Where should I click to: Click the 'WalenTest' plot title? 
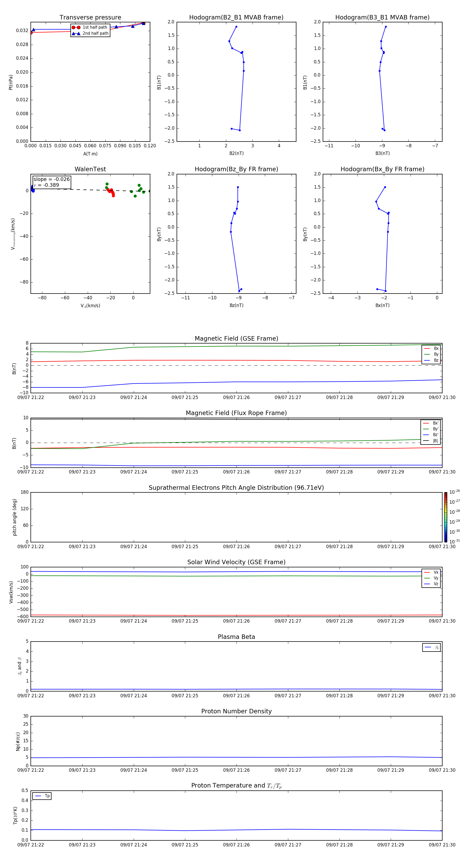coord(90,169)
